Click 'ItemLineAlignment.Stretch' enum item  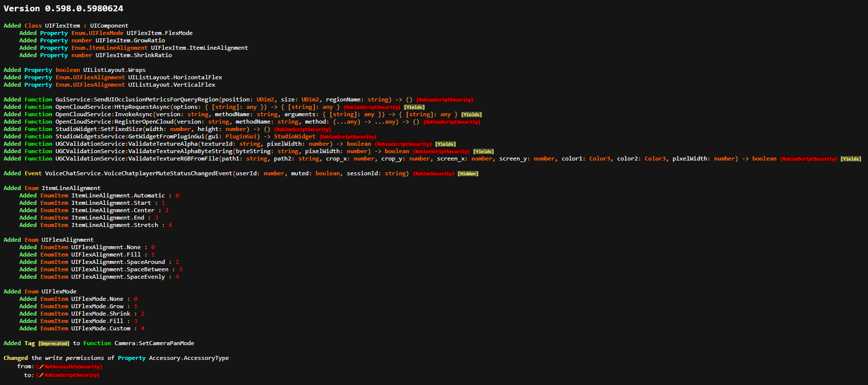pos(115,225)
